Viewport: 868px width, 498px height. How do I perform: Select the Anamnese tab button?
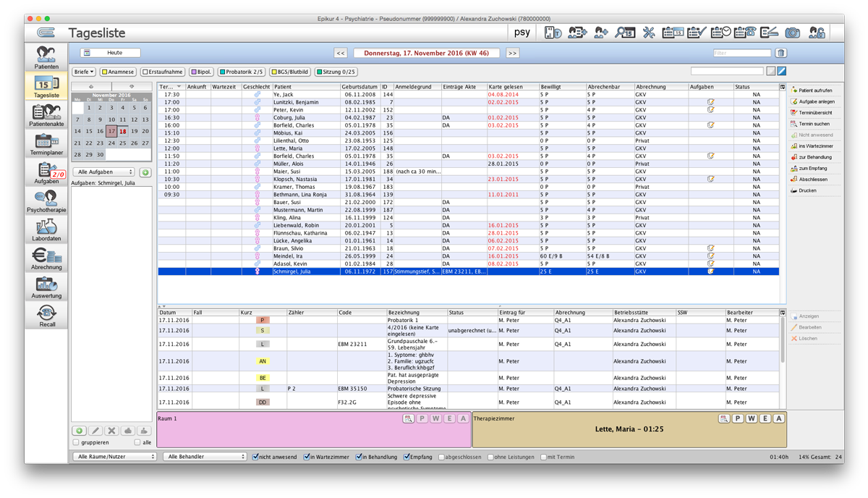118,72
